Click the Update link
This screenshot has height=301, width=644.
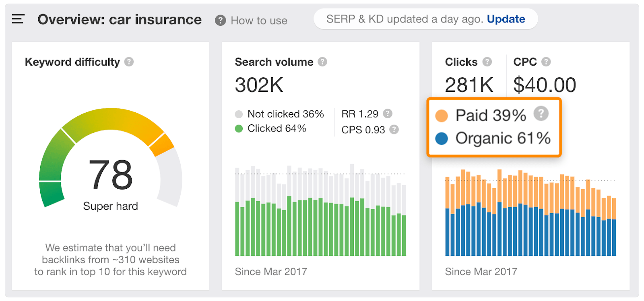(x=506, y=19)
